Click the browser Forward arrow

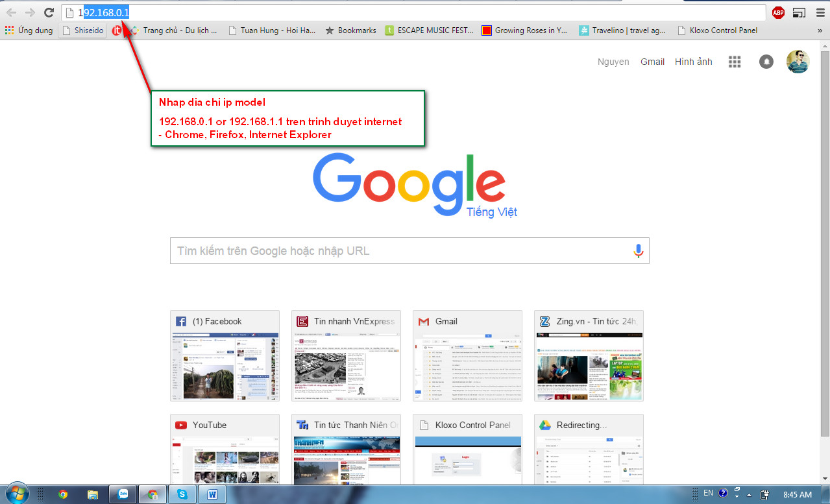click(30, 12)
